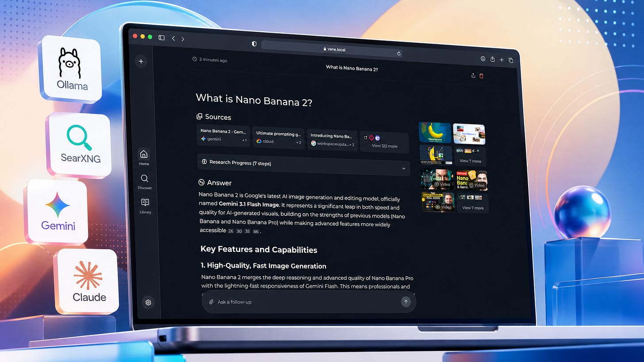Play the video thumbnail with the man in glasses
Image resolution: width=644 pixels, height=362 pixels.
coord(437,179)
